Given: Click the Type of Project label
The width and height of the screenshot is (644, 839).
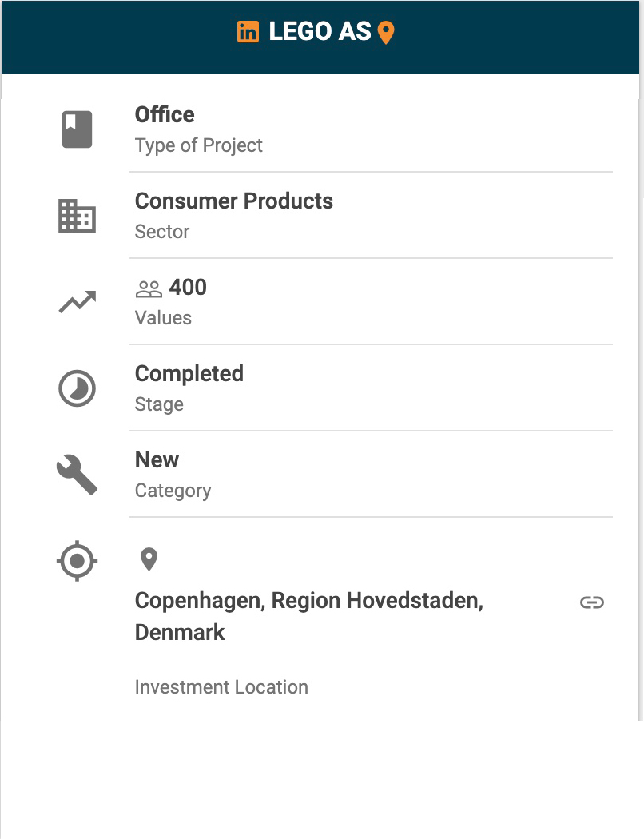Looking at the screenshot, I should (199, 145).
